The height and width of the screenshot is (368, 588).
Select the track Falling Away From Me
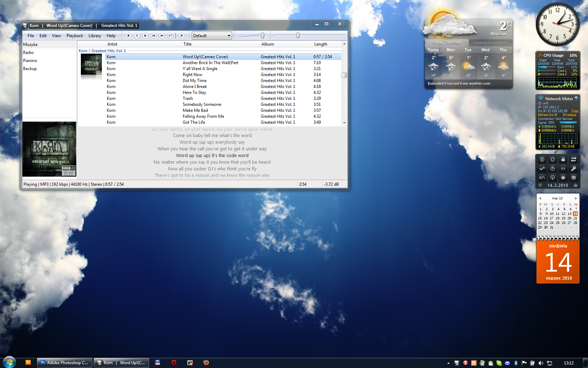pyautogui.click(x=223, y=116)
